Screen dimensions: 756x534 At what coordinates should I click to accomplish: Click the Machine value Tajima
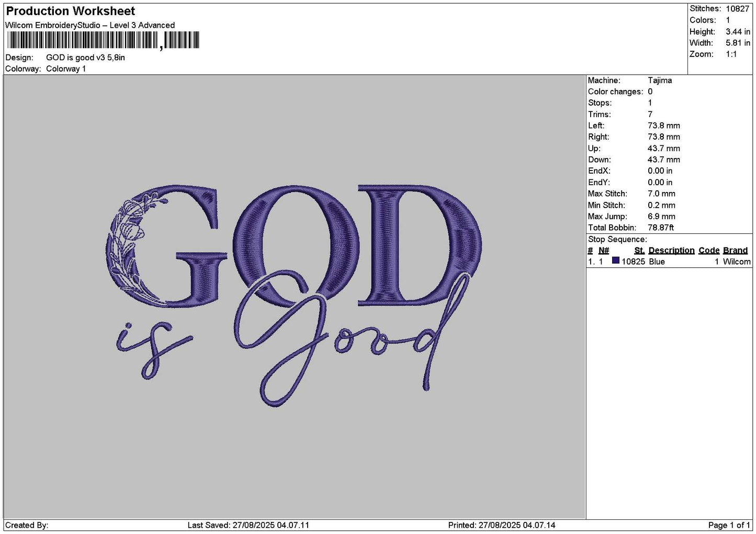pos(660,81)
